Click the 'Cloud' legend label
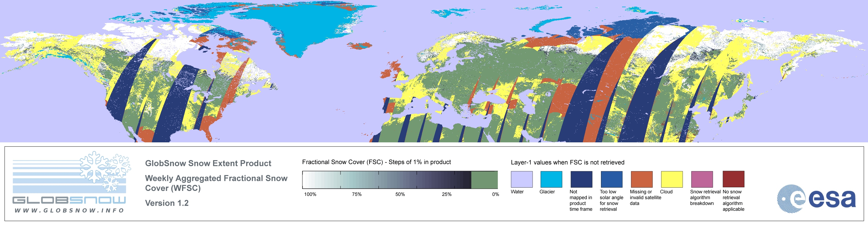The height and width of the screenshot is (225, 868). 666,192
